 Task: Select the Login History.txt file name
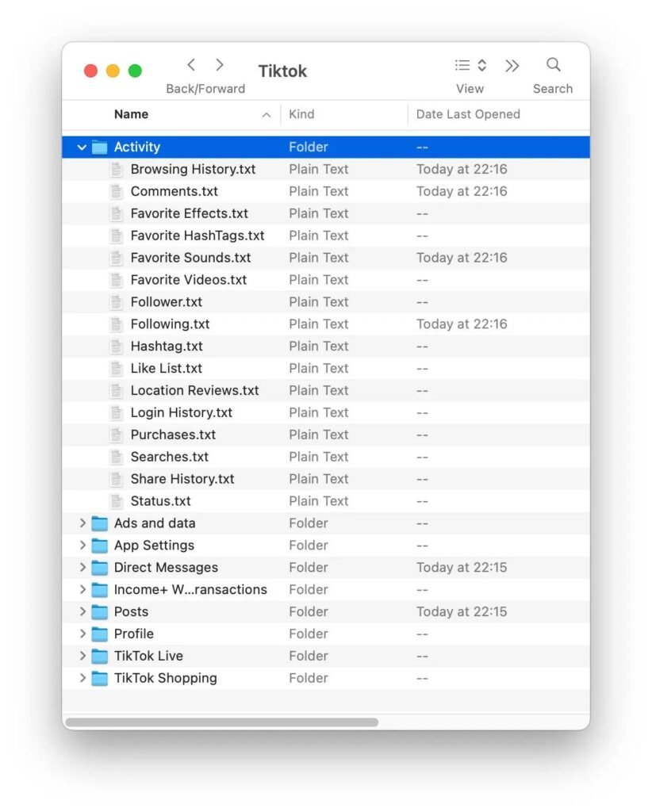[182, 412]
